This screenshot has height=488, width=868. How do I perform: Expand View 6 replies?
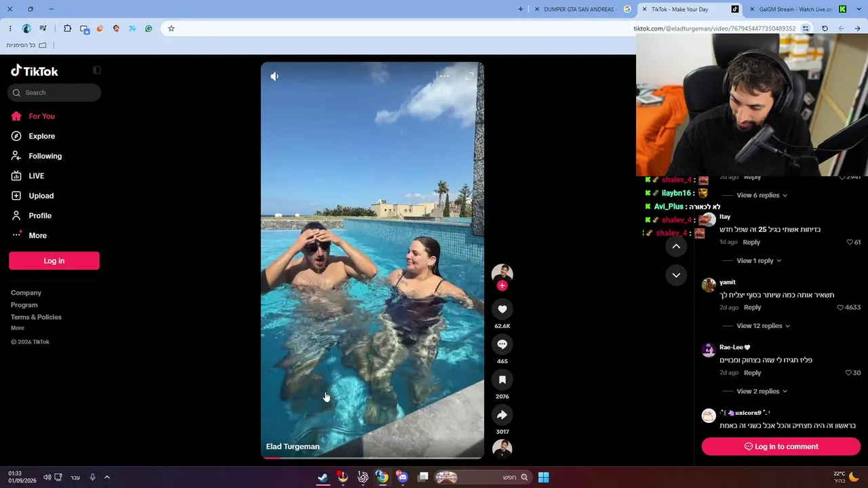point(762,195)
